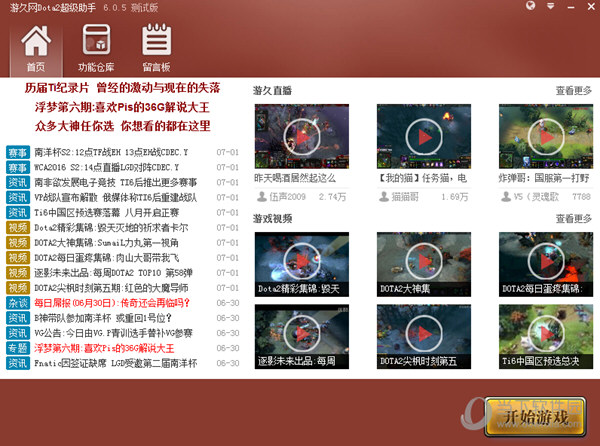600x446 pixels.
Task: Play the 炸弹哥:国服第一打野 live stream
Action: pyautogui.click(x=546, y=136)
